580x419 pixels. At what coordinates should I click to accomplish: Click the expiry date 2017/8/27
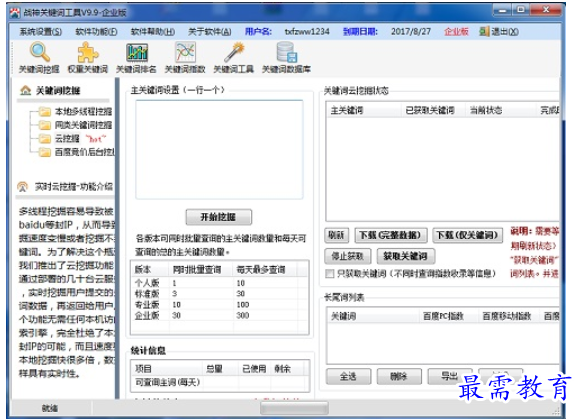pos(411,32)
